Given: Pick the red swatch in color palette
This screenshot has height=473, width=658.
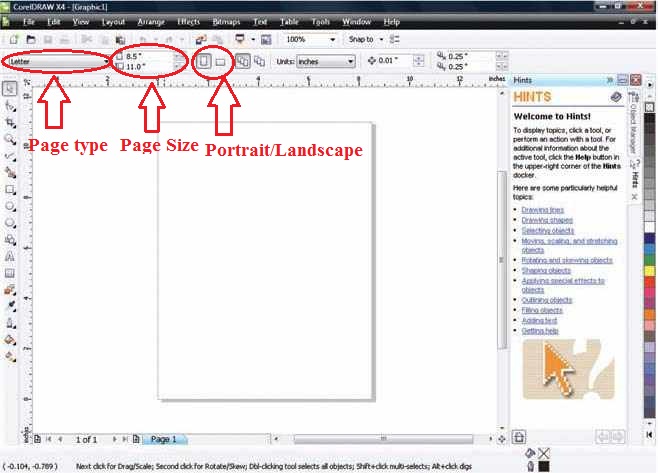Looking at the screenshot, I should tap(650, 282).
